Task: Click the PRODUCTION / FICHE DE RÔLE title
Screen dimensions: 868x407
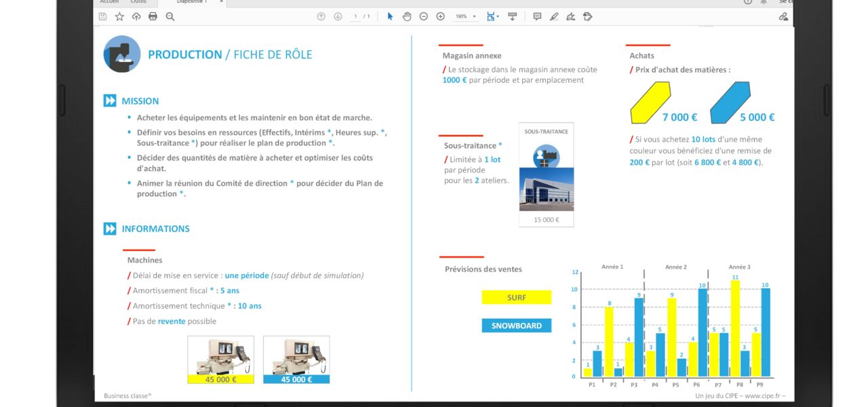Action: tap(230, 55)
